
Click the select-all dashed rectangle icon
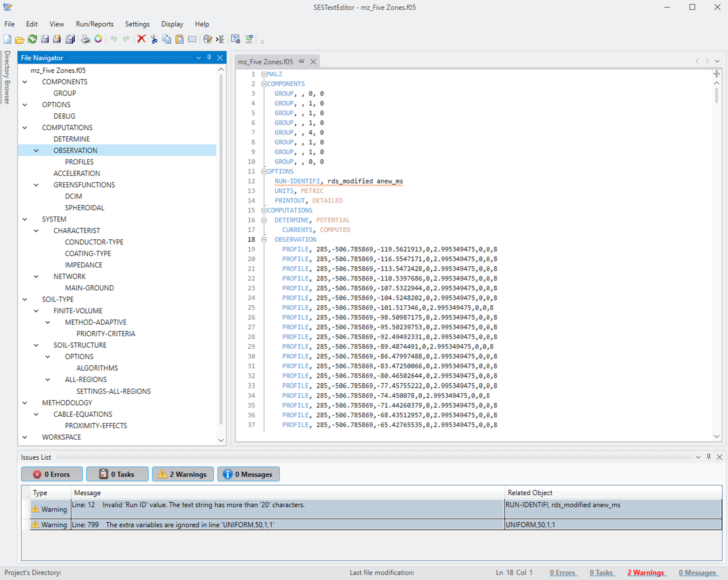tap(192, 39)
